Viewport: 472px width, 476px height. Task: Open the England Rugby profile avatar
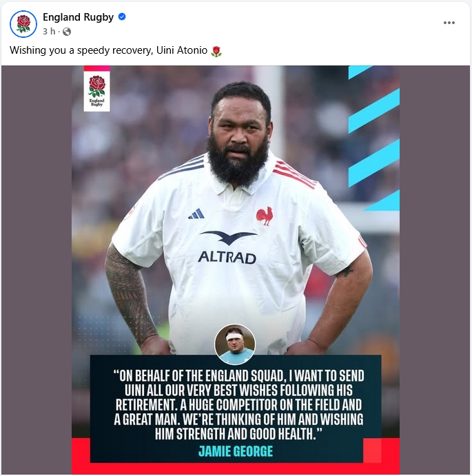pyautogui.click(x=23, y=24)
